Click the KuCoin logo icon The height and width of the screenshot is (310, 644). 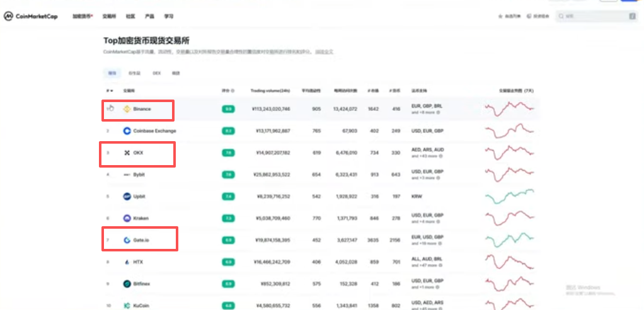(x=127, y=306)
